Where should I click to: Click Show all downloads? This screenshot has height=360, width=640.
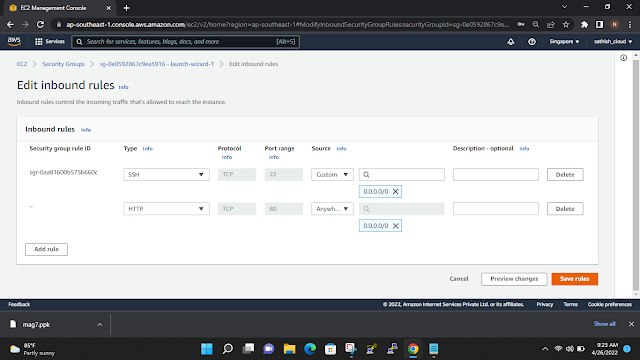click(x=604, y=324)
